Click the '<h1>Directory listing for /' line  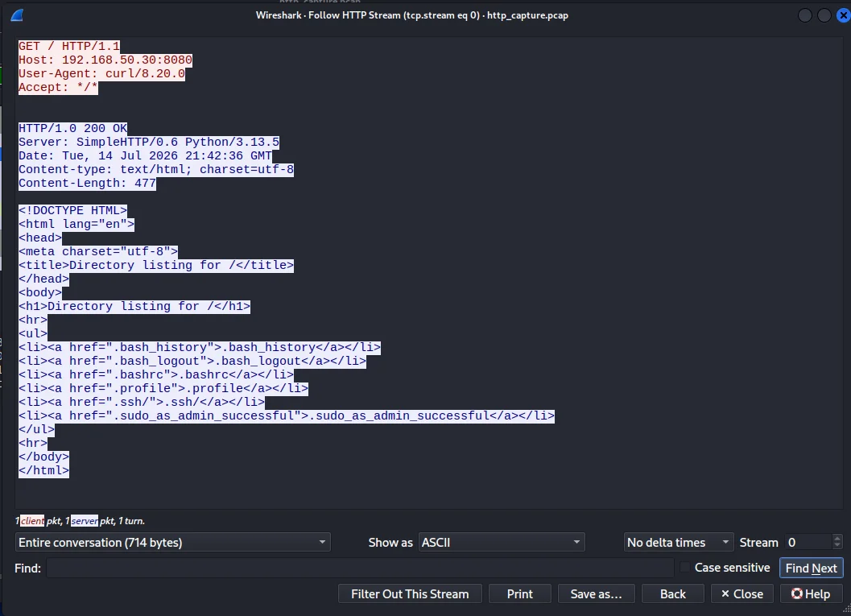point(134,306)
